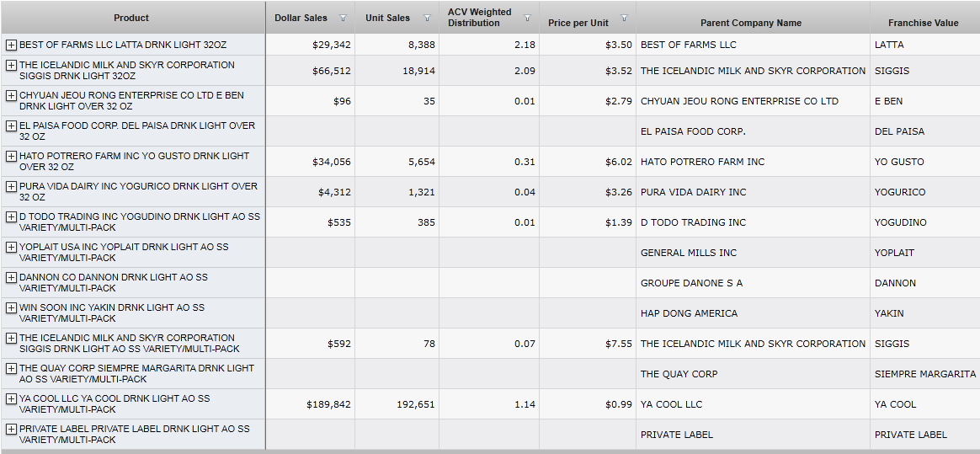Expand the BEST OF FARMS LATTA row
Image resolution: width=980 pixels, height=454 pixels.
11,45
